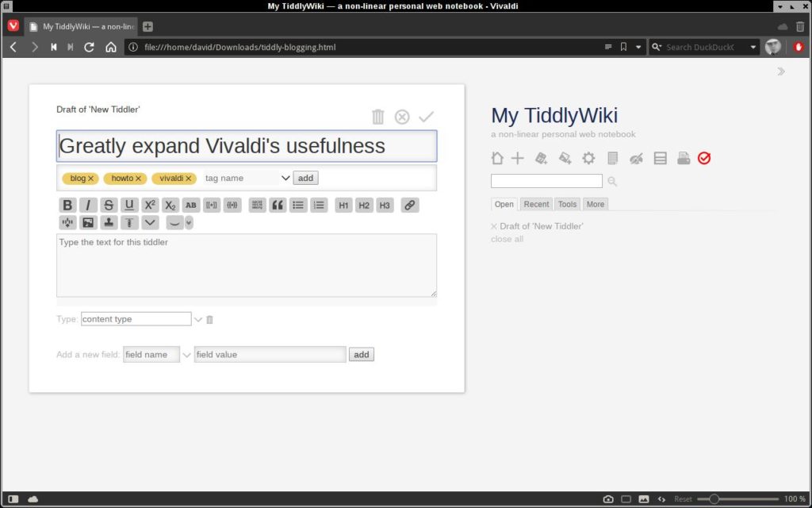
Task: Click the field name input
Action: coord(151,355)
